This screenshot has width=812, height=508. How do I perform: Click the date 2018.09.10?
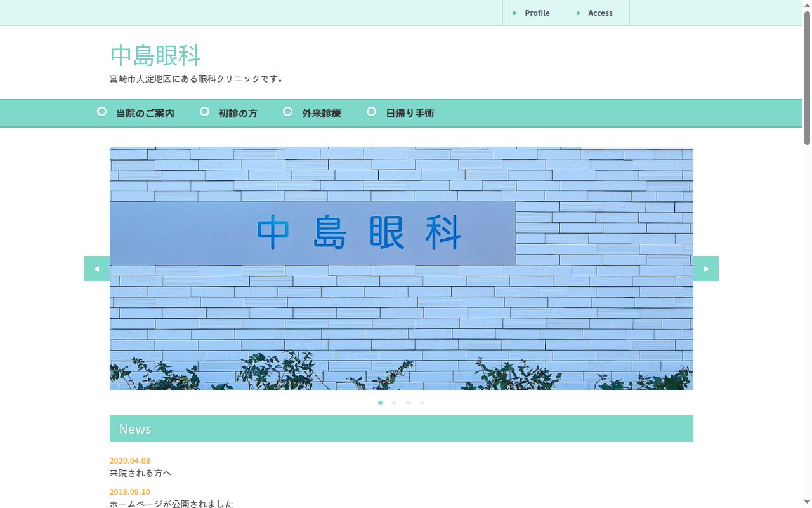pyautogui.click(x=129, y=491)
